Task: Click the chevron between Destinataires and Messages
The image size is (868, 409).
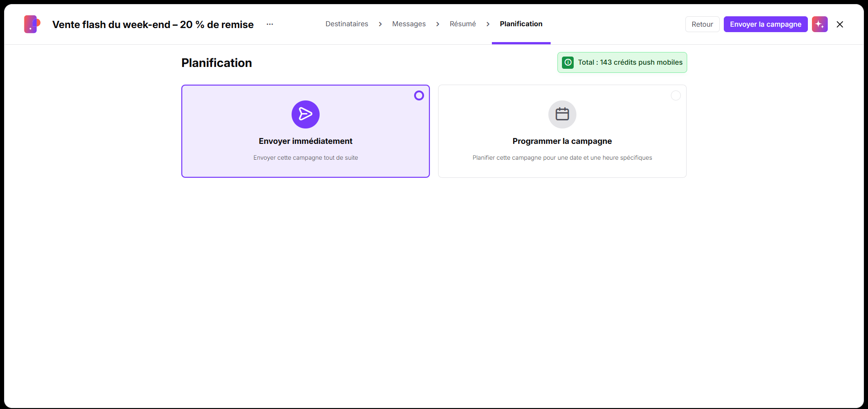Action: pos(380,24)
